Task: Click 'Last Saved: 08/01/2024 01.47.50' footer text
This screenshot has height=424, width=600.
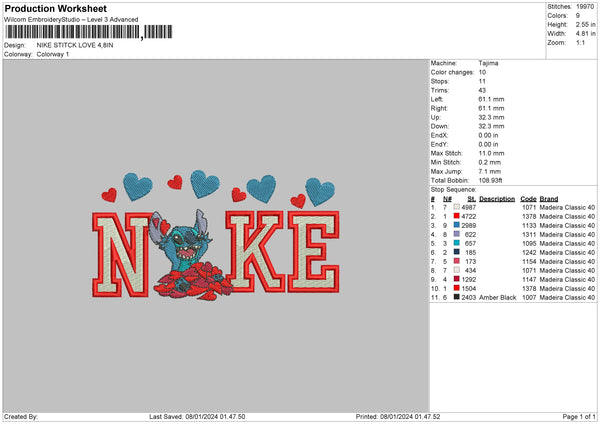Action: [x=197, y=417]
